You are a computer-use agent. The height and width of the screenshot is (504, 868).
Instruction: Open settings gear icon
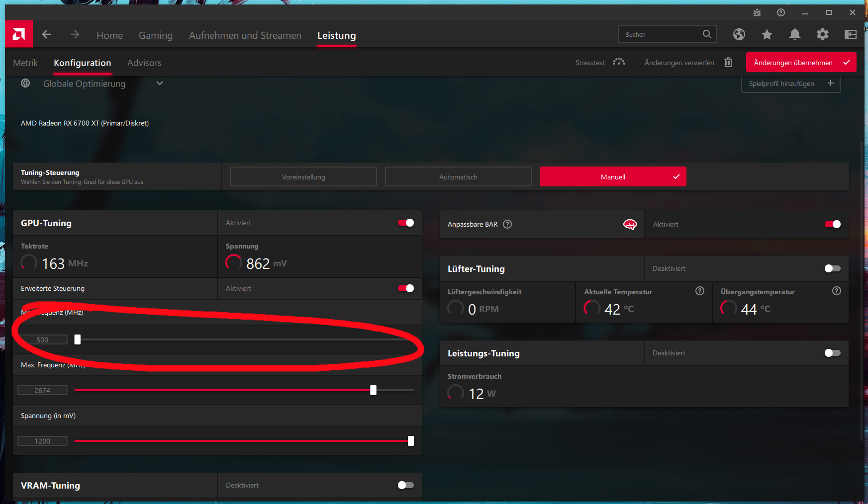click(x=823, y=34)
